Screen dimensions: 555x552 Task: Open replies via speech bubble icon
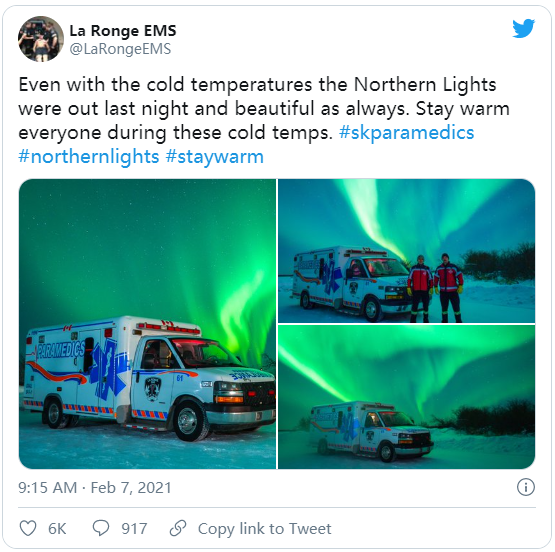[101, 528]
